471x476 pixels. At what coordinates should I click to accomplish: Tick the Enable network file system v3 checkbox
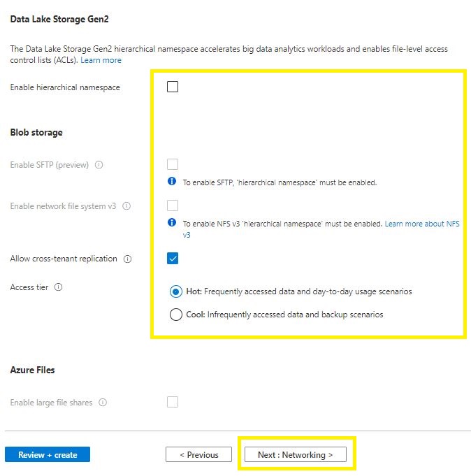tap(173, 205)
